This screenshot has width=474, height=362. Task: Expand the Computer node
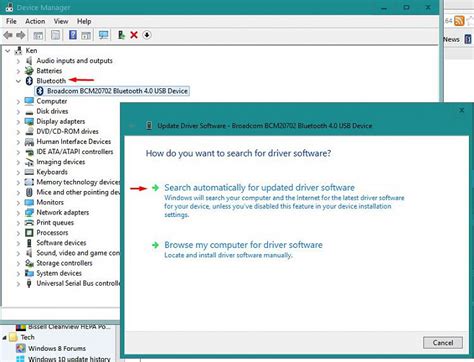point(18,101)
